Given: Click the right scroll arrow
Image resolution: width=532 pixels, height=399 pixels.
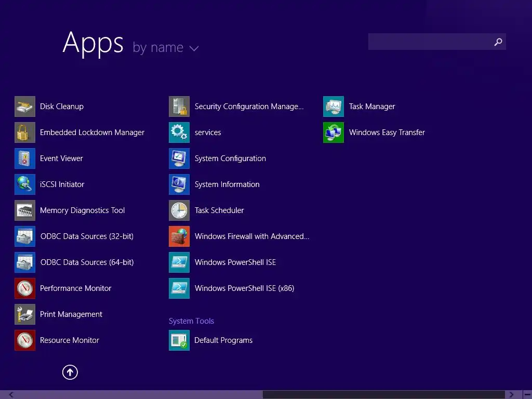Looking at the screenshot, I should 511,395.
